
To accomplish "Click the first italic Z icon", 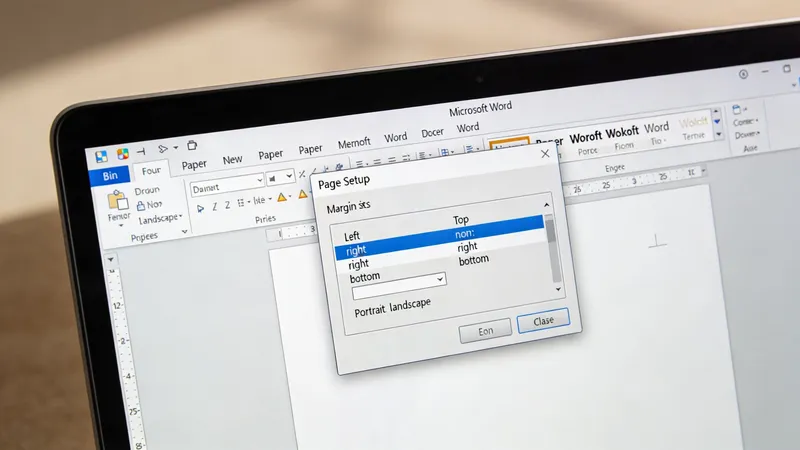I will point(214,207).
